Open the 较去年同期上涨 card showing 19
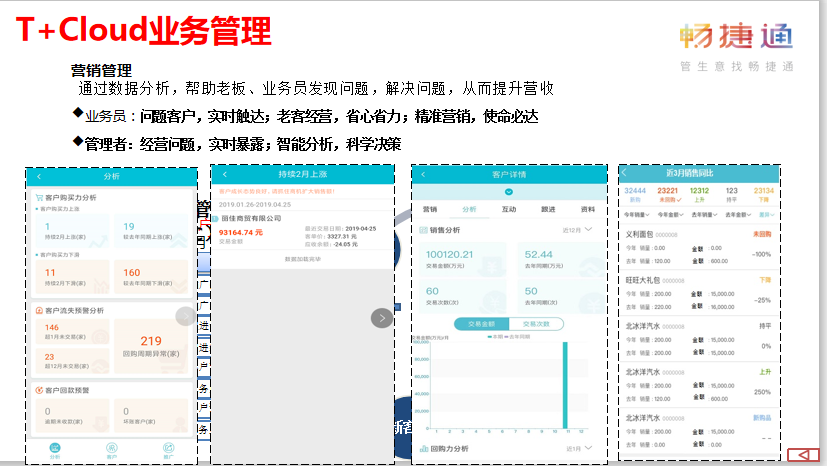The width and height of the screenshot is (827, 466). (x=151, y=231)
